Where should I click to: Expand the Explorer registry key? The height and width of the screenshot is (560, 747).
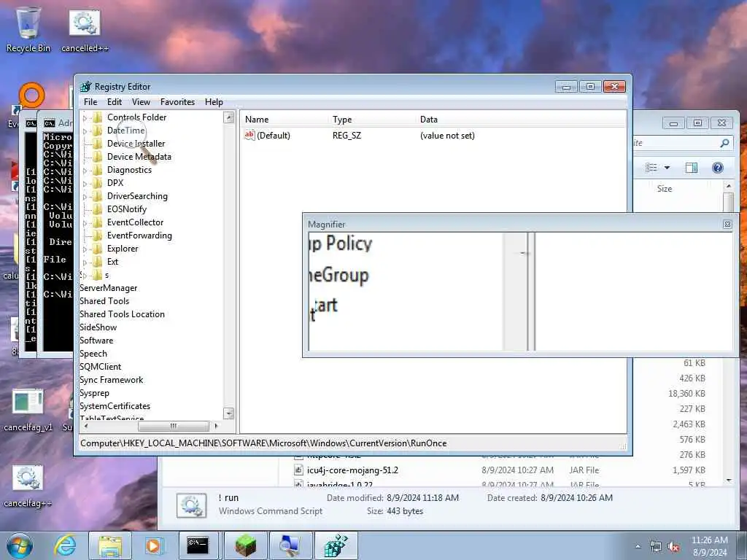(x=85, y=249)
